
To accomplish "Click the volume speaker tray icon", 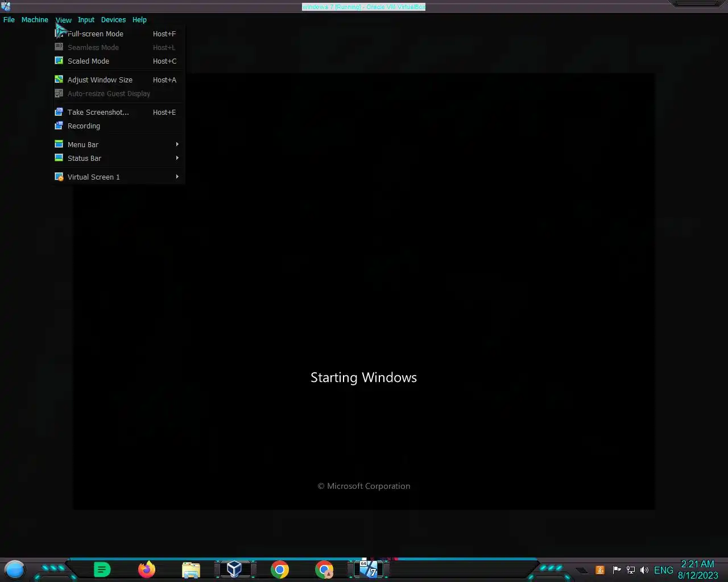I will tap(644, 570).
